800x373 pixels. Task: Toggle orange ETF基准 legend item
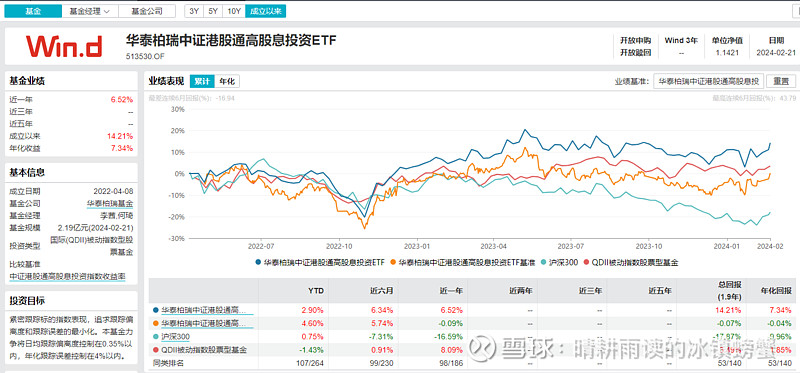(462, 262)
